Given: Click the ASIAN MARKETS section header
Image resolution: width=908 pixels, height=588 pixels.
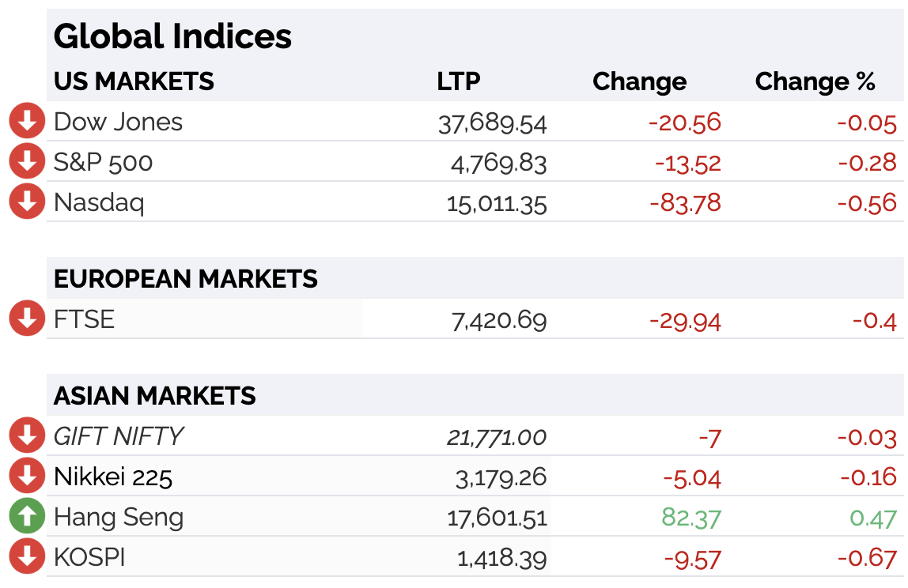Looking at the screenshot, I should click(154, 397).
